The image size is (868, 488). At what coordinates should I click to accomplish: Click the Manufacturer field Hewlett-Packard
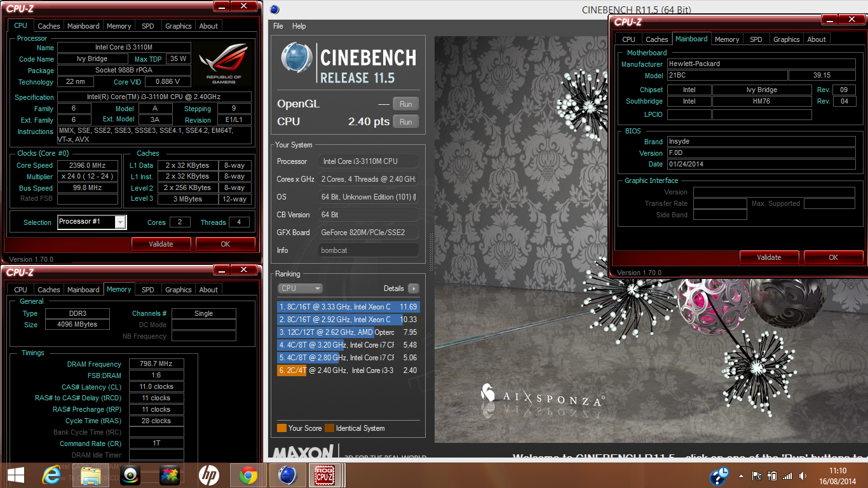point(761,64)
